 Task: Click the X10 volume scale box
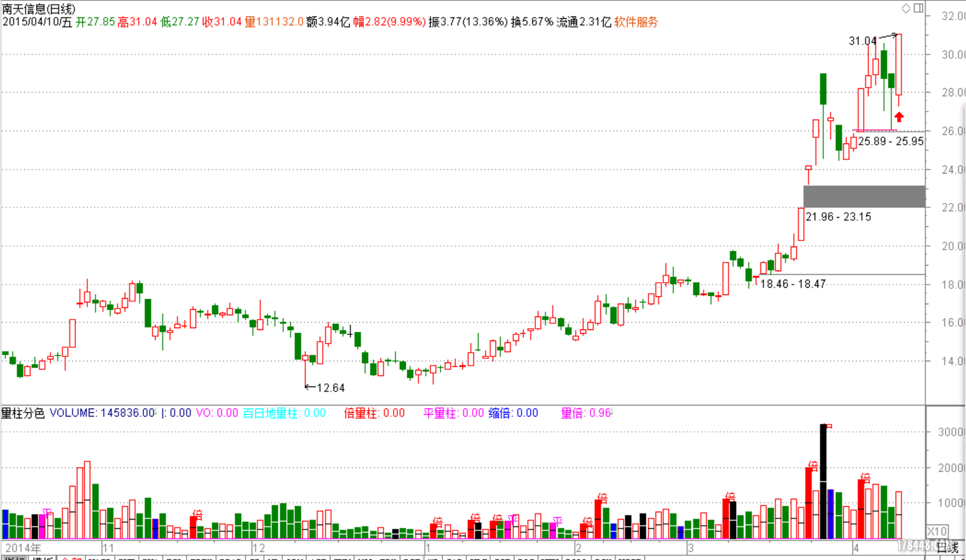point(937,531)
